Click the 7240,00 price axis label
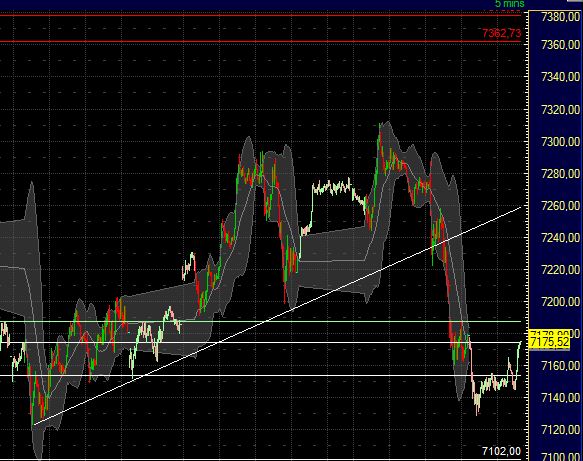Viewport: 583px width, 461px height. point(561,238)
